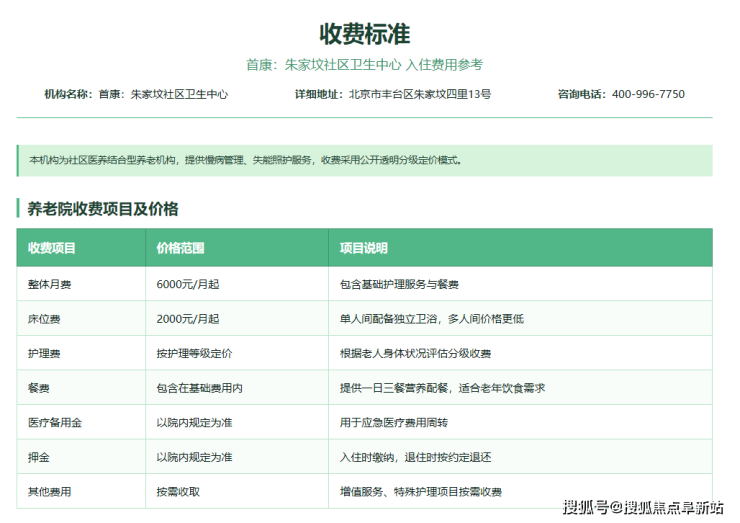Click 以院内规定为准 in 医疗备用金 row
740x523 pixels.
coord(194,422)
